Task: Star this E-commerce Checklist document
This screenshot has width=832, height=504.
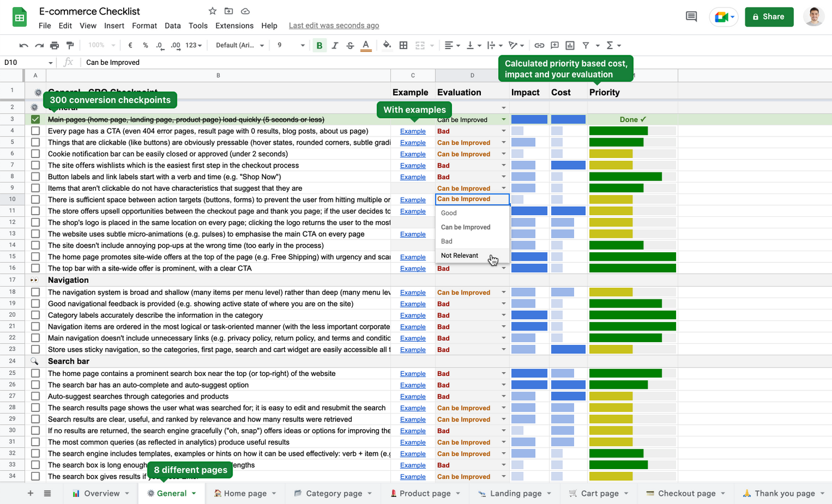Action: tap(212, 11)
